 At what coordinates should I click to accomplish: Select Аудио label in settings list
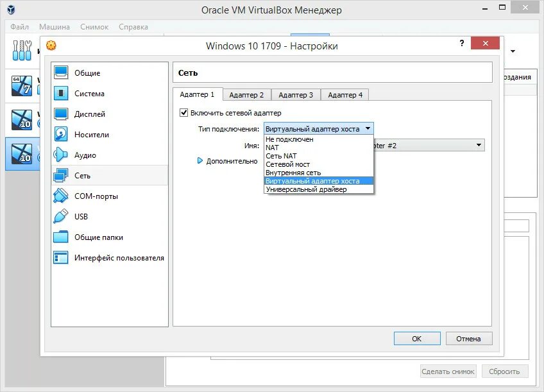85,155
